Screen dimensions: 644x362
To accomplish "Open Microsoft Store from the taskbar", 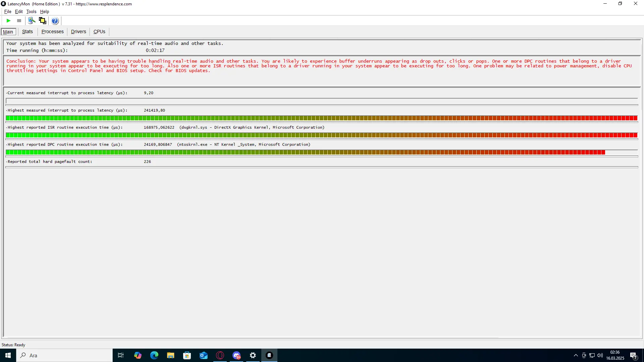I will [x=187, y=355].
